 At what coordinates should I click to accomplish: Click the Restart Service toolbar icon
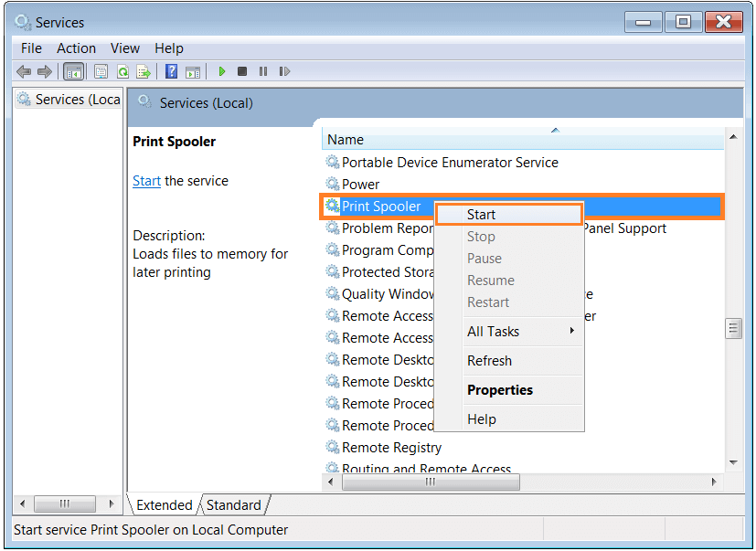(284, 71)
